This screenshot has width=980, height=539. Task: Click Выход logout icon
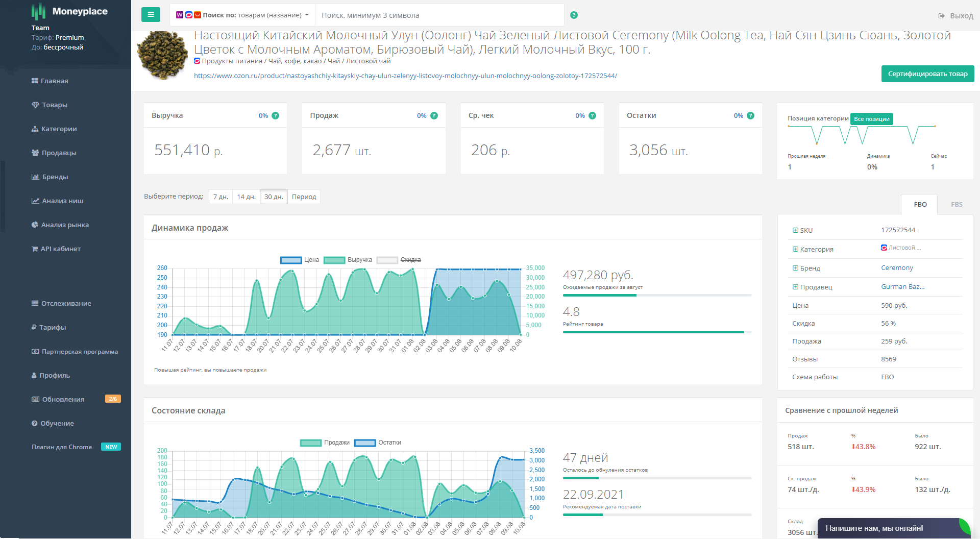click(x=942, y=16)
